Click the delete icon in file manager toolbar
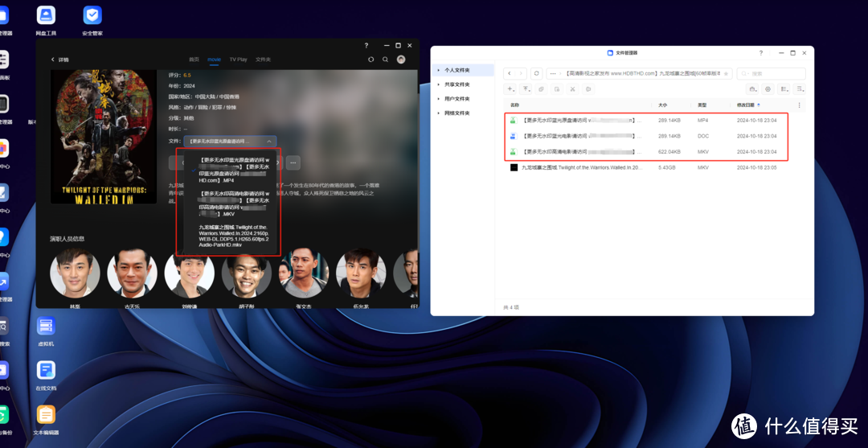This screenshot has width=868, height=448. [x=588, y=89]
